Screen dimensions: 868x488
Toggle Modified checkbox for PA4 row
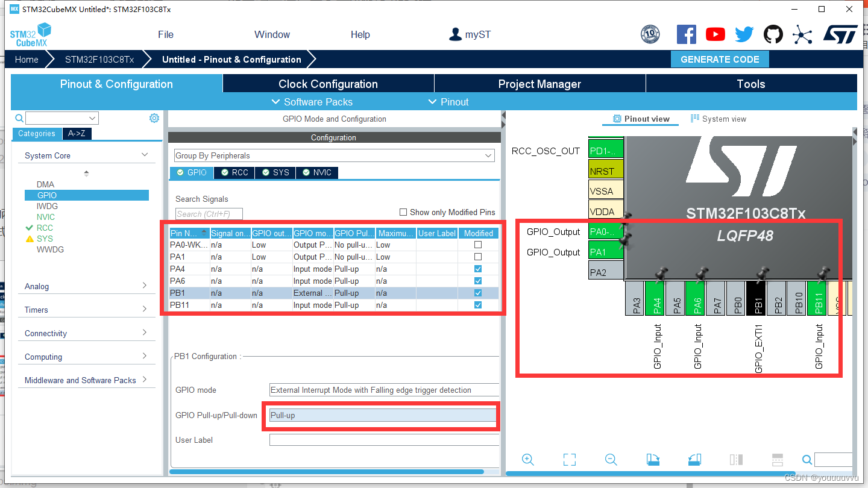coord(478,269)
